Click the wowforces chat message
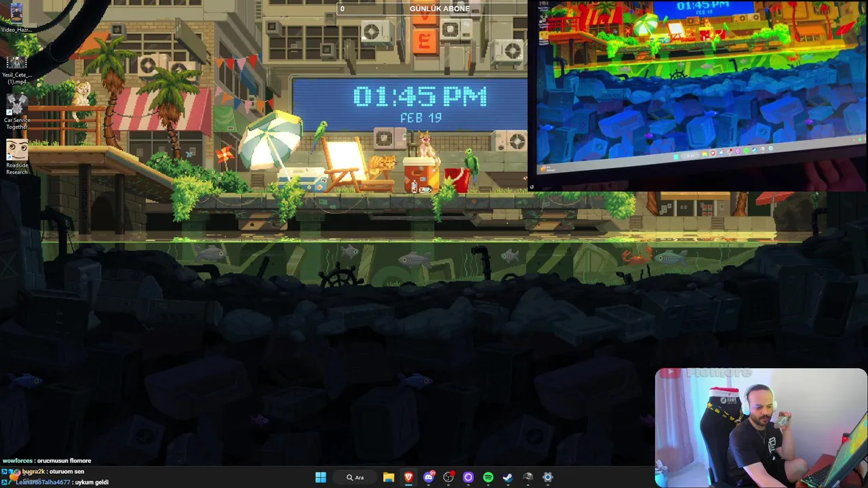868x488 pixels. click(x=47, y=461)
